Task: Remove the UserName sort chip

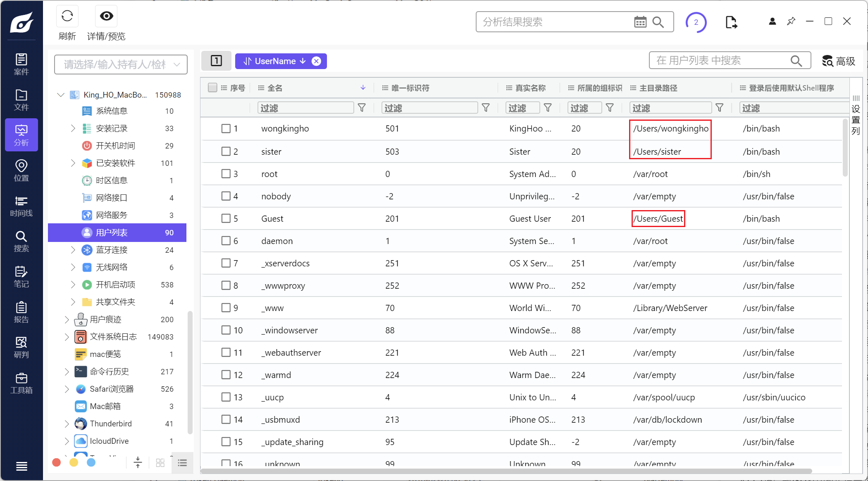Action: coord(316,61)
